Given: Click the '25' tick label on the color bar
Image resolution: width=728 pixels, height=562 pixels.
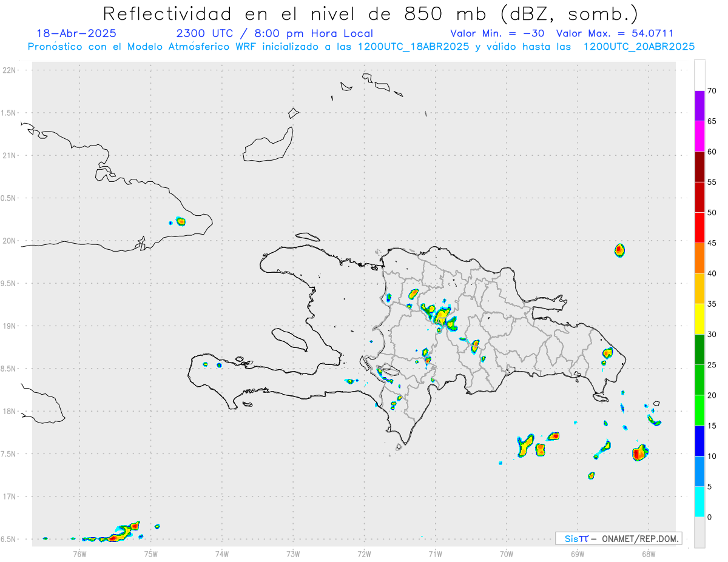Looking at the screenshot, I should (712, 365).
